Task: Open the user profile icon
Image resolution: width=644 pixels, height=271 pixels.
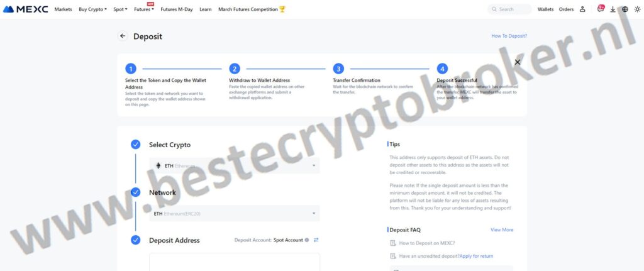Action: tap(582, 9)
